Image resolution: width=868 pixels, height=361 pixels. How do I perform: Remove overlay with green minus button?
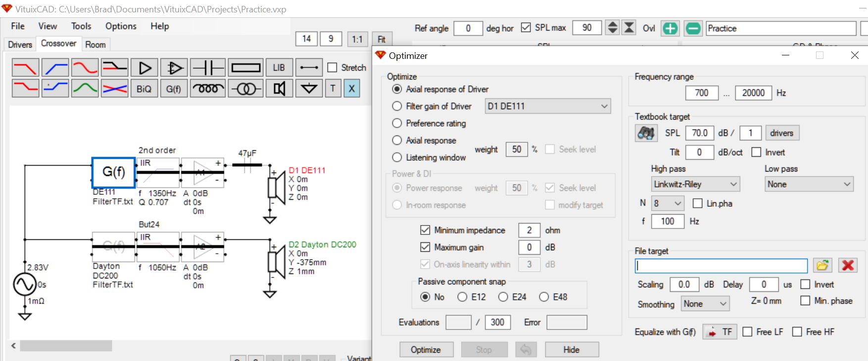(693, 28)
